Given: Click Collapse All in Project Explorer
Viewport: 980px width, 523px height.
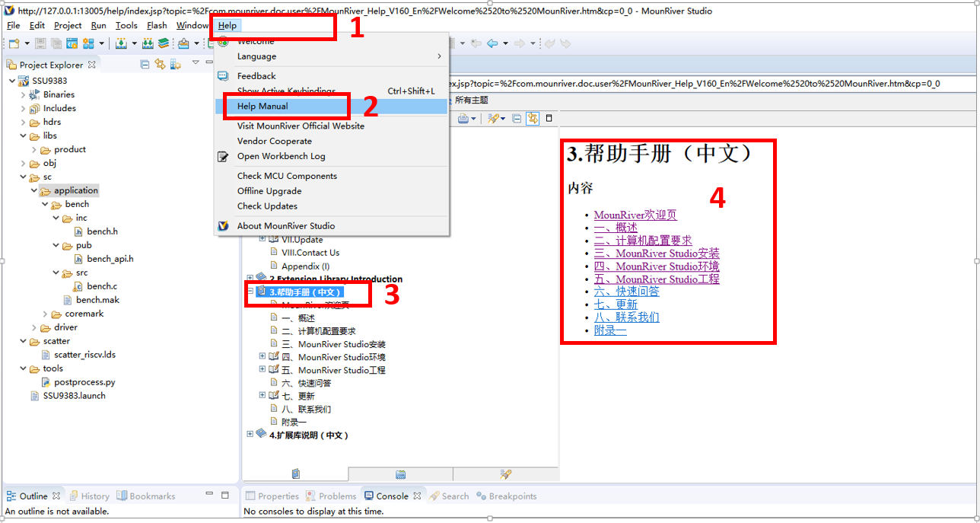Looking at the screenshot, I should point(145,64).
